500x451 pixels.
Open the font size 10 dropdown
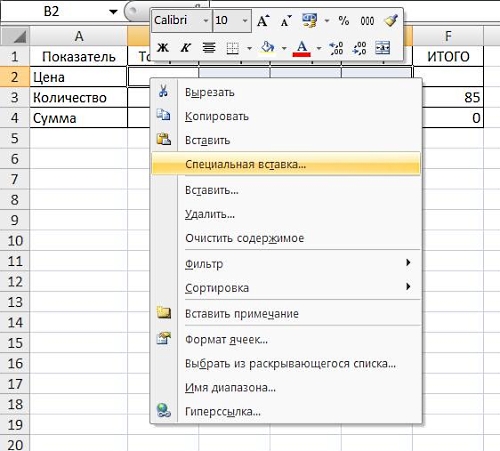(x=245, y=21)
